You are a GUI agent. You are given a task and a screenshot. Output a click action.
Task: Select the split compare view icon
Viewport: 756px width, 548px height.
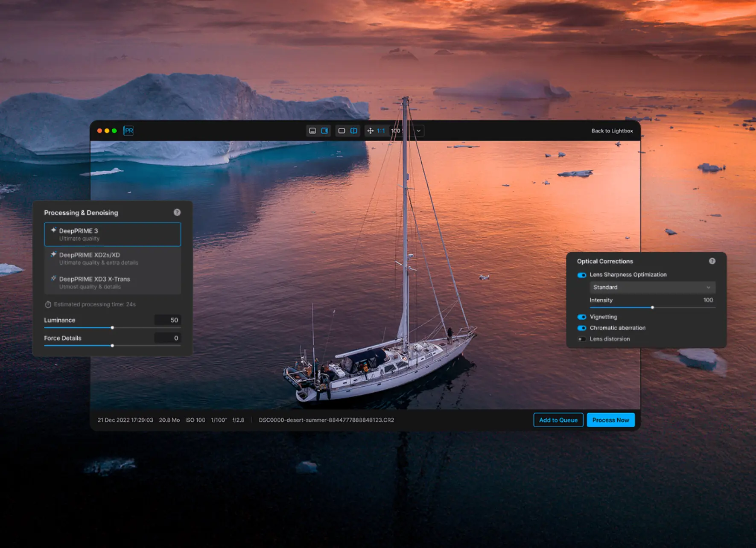(x=353, y=131)
